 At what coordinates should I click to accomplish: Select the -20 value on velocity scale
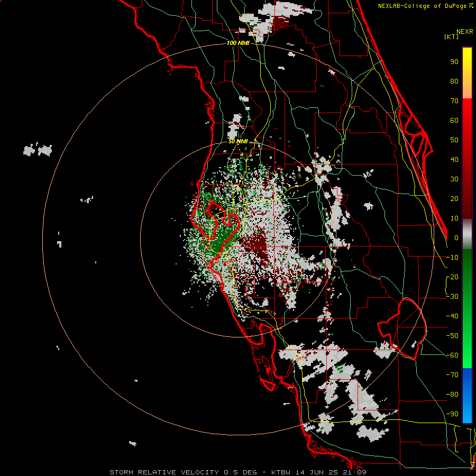point(452,277)
